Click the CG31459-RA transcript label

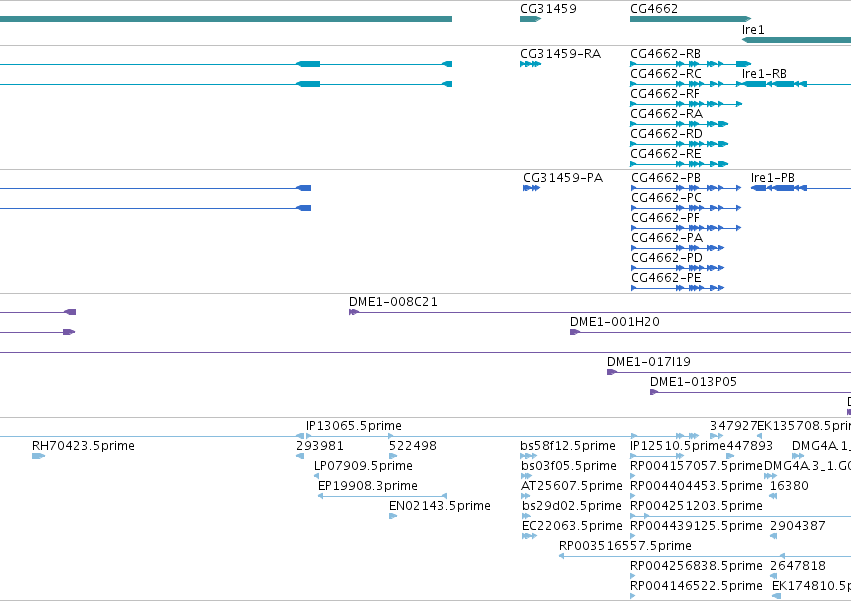pyautogui.click(x=560, y=54)
